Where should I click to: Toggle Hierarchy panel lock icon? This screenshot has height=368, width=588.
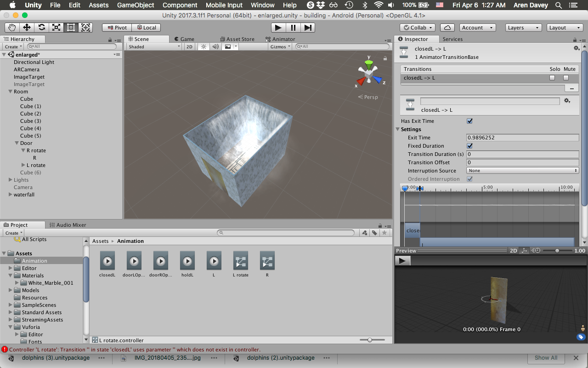point(110,40)
